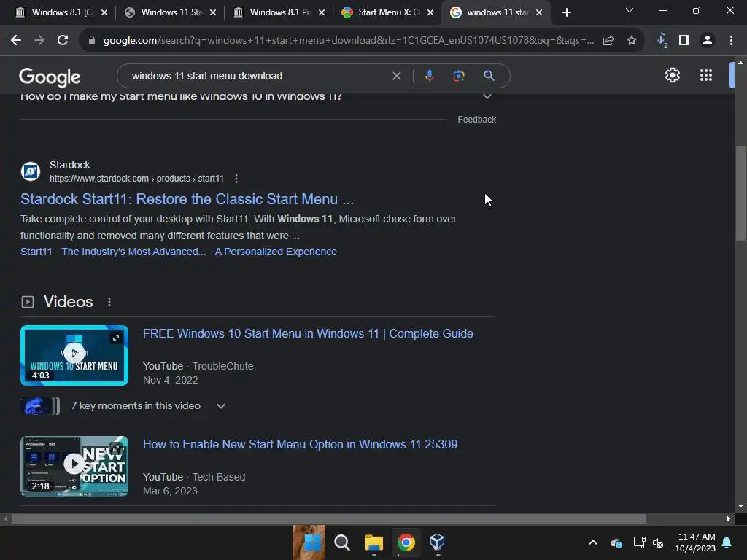Click the stardock.com breadcrumb URL
This screenshot has height=560, width=747.
136,179
